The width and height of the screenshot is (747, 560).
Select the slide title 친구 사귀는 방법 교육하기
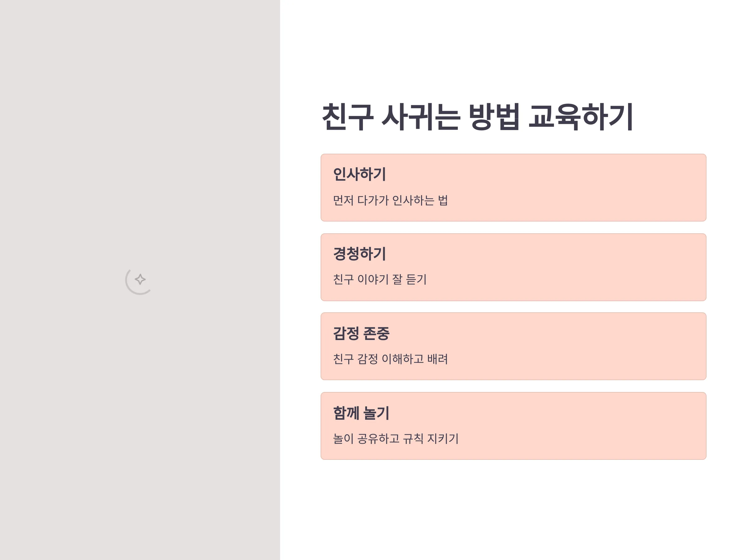[477, 117]
